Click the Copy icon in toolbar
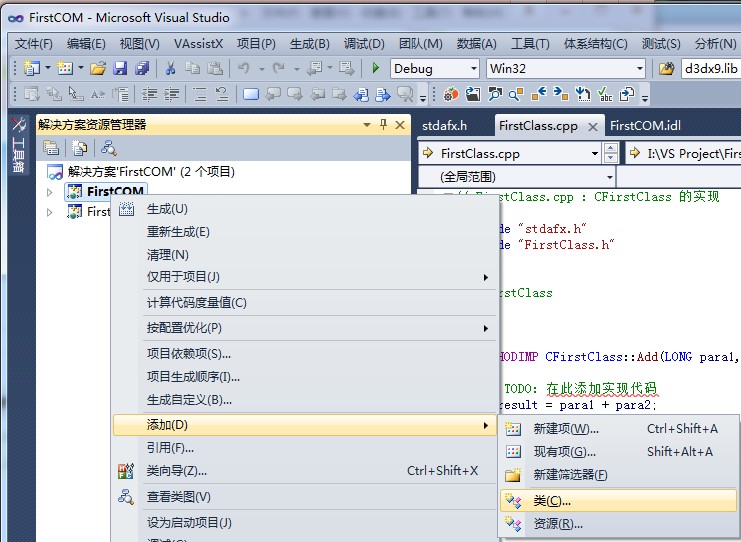Image resolution: width=741 pixels, height=542 pixels. point(192,69)
